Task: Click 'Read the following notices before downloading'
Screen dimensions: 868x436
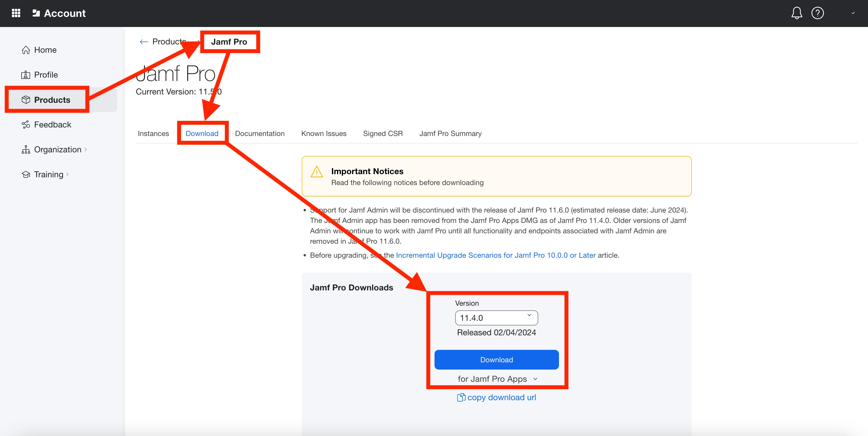Action: coord(407,183)
